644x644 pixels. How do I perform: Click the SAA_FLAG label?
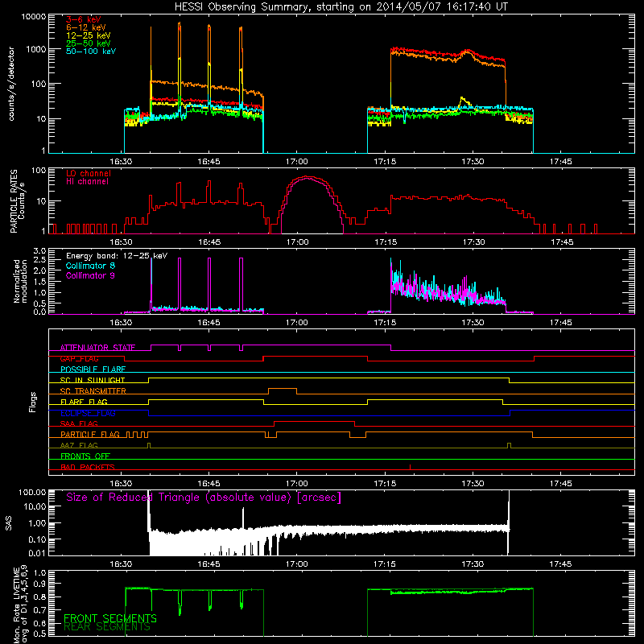point(79,423)
